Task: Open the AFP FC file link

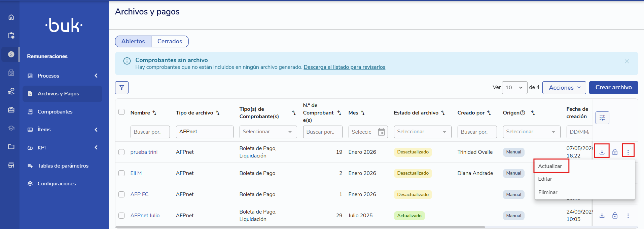Action: [139, 194]
